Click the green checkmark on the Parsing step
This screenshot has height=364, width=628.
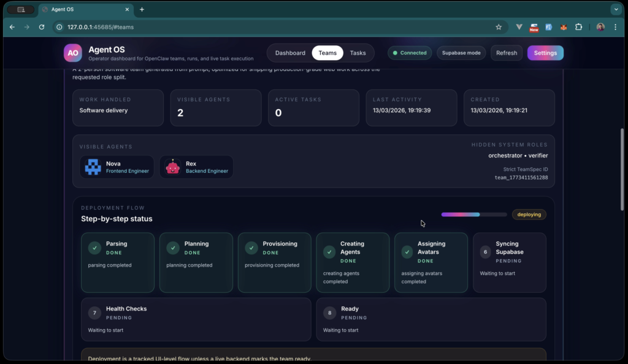pyautogui.click(x=94, y=248)
